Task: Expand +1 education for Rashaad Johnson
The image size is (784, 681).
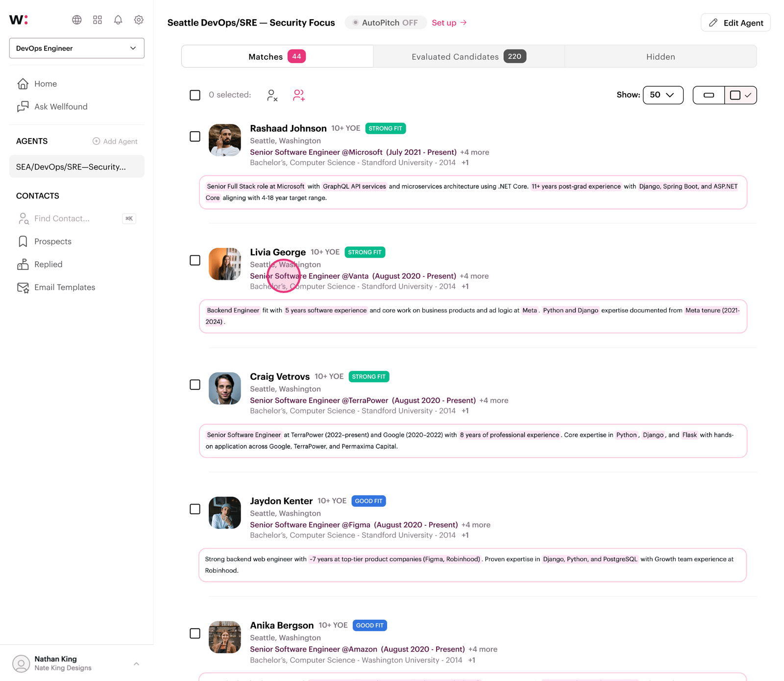Action: (465, 163)
